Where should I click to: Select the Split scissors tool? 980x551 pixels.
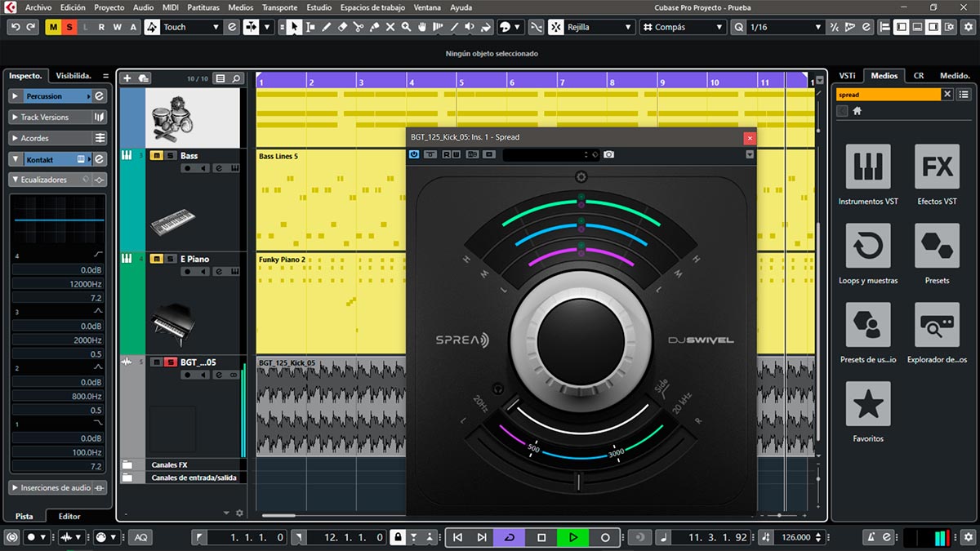click(359, 27)
